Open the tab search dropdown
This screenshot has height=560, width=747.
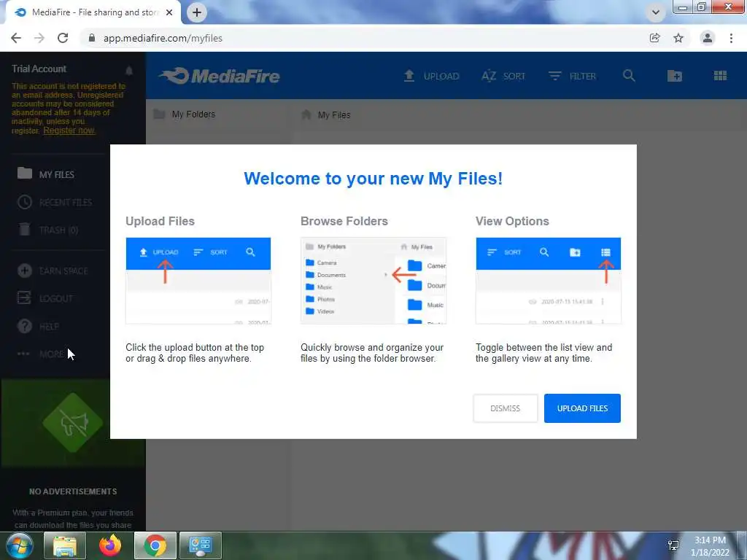point(656,12)
